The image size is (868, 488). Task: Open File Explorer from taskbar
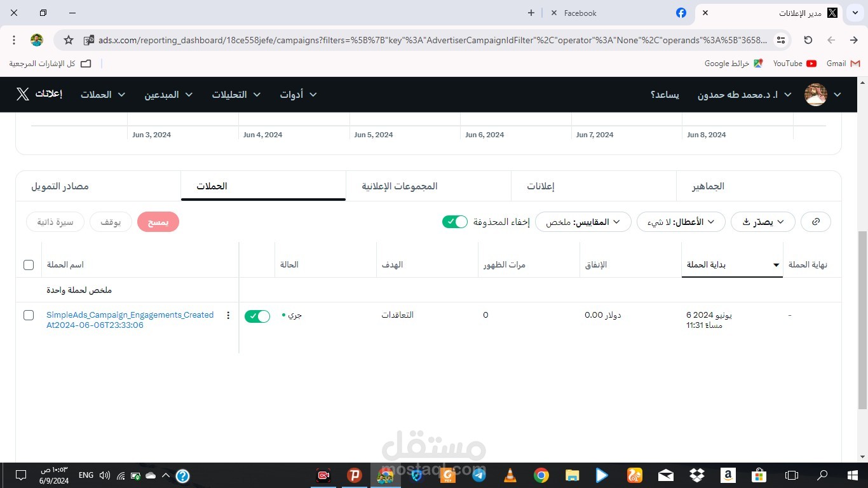click(x=573, y=475)
